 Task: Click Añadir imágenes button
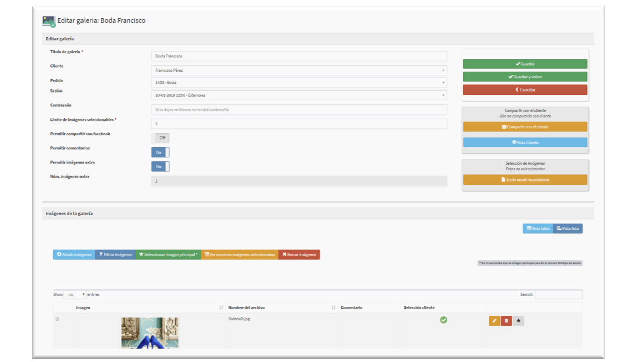74,255
